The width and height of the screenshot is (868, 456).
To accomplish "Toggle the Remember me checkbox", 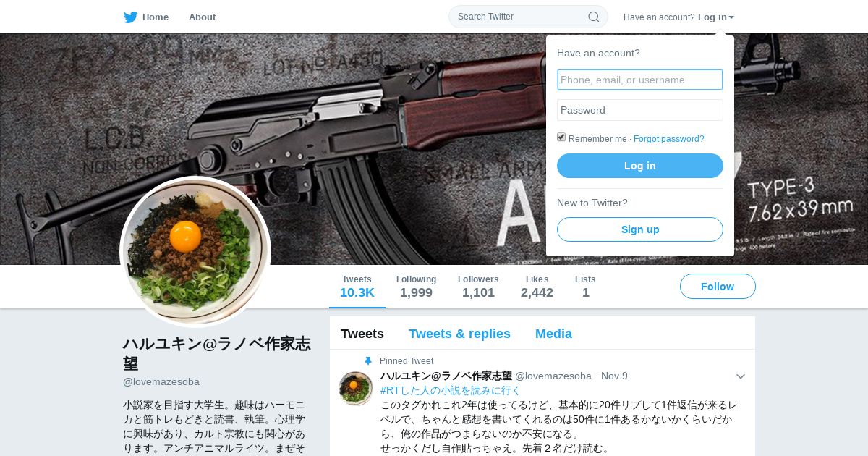I will point(561,138).
